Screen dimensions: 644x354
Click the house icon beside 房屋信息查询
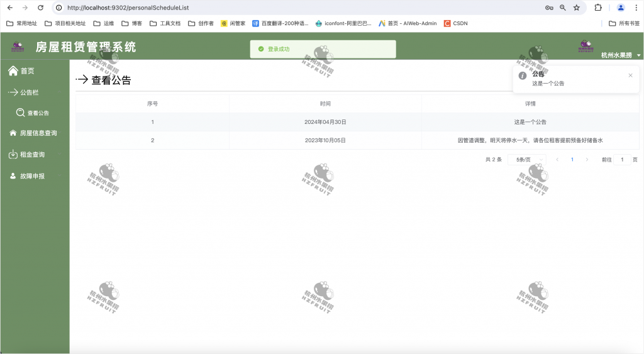click(13, 133)
